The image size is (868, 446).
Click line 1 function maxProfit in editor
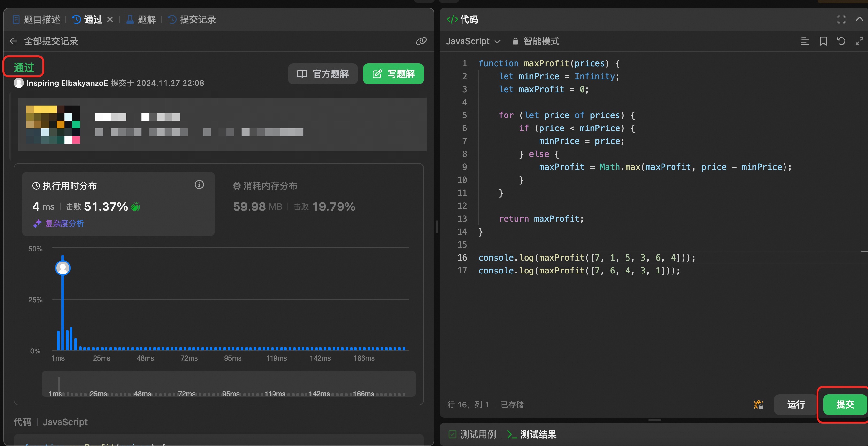pyautogui.click(x=549, y=63)
